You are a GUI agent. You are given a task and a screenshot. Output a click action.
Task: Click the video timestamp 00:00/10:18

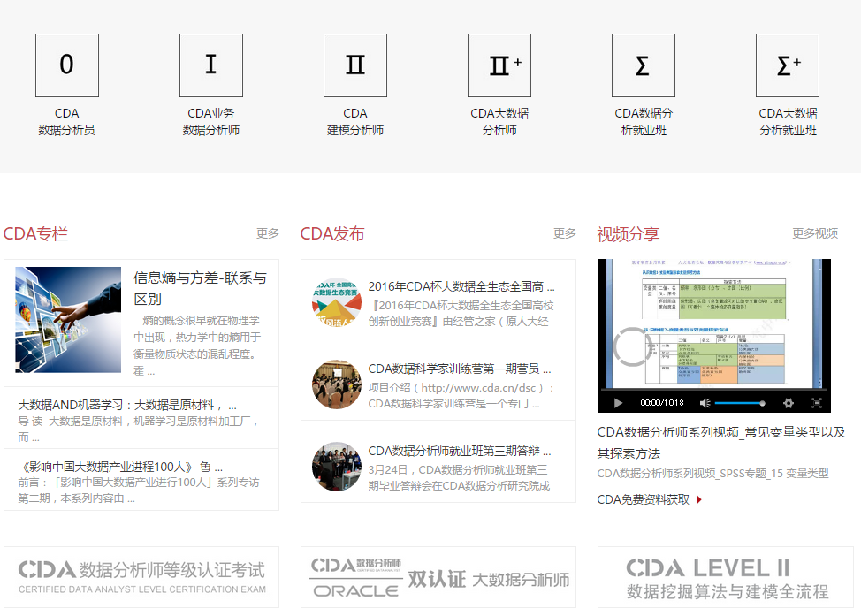pyautogui.click(x=662, y=403)
